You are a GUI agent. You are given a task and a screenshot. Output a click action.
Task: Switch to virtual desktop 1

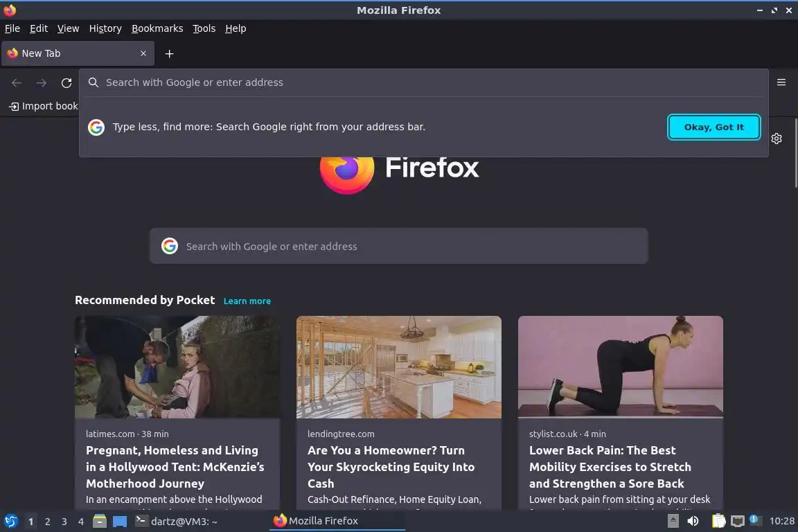[x=30, y=522]
